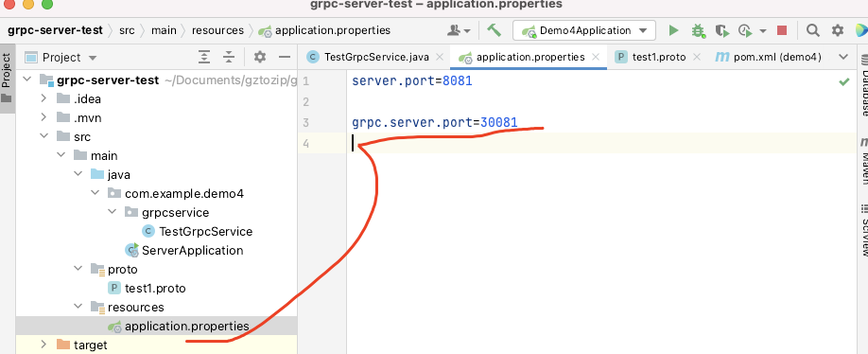The image size is (868, 354).
Task: Click resources in breadcrumb bar
Action: click(x=217, y=30)
